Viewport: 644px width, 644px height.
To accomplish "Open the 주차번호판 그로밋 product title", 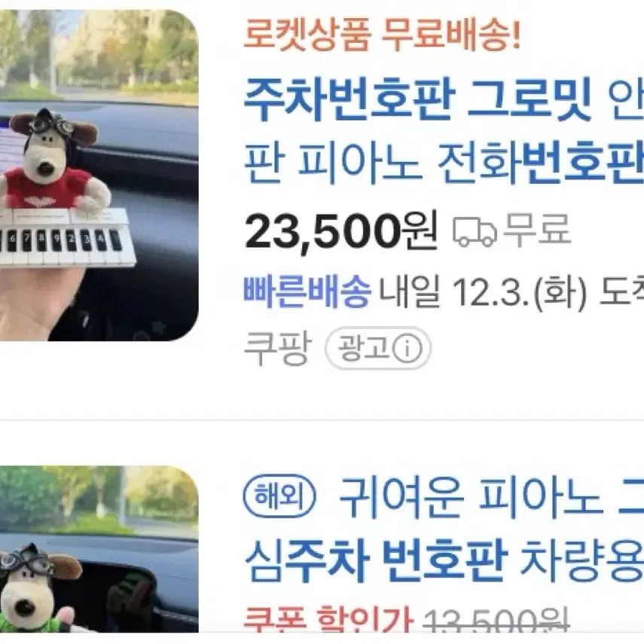I will (x=444, y=99).
